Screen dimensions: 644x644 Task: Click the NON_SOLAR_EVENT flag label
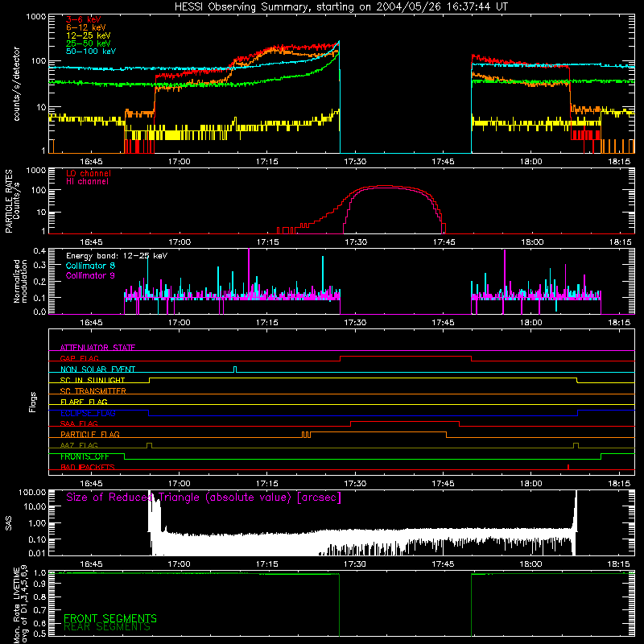97,369
